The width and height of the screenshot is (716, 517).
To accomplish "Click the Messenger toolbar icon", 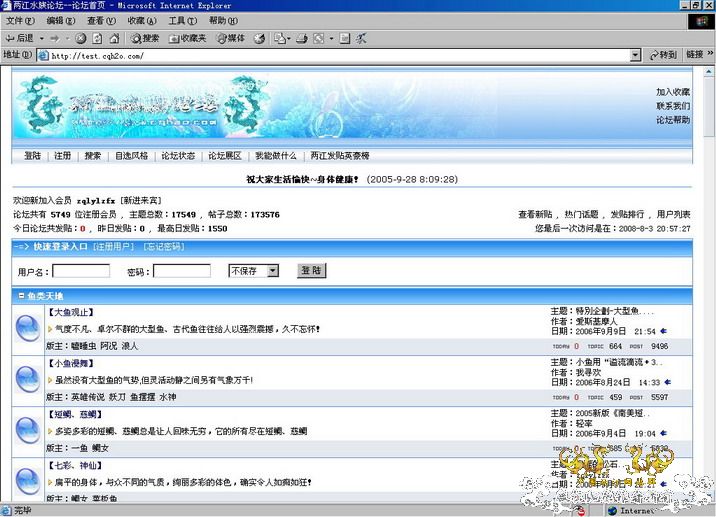I will (361, 38).
